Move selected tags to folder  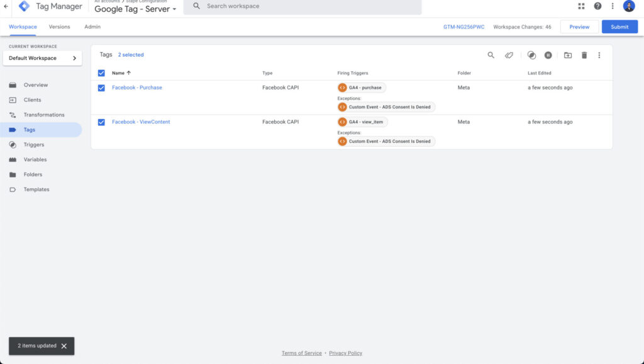pyautogui.click(x=567, y=55)
